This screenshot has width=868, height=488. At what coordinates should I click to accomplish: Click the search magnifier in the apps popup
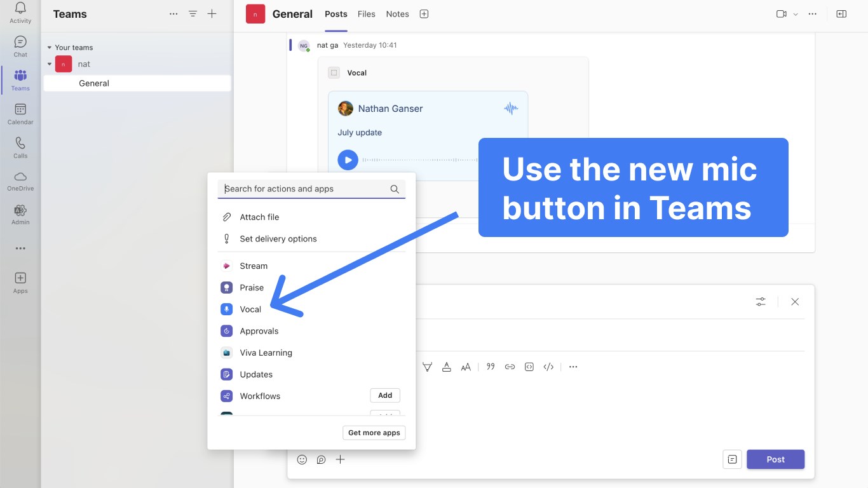(x=395, y=189)
